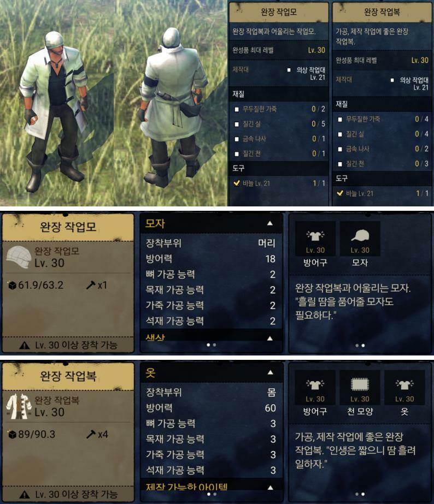The width and height of the screenshot is (434, 504).
Task: Select the 모자 cap category icon
Action: (360, 235)
